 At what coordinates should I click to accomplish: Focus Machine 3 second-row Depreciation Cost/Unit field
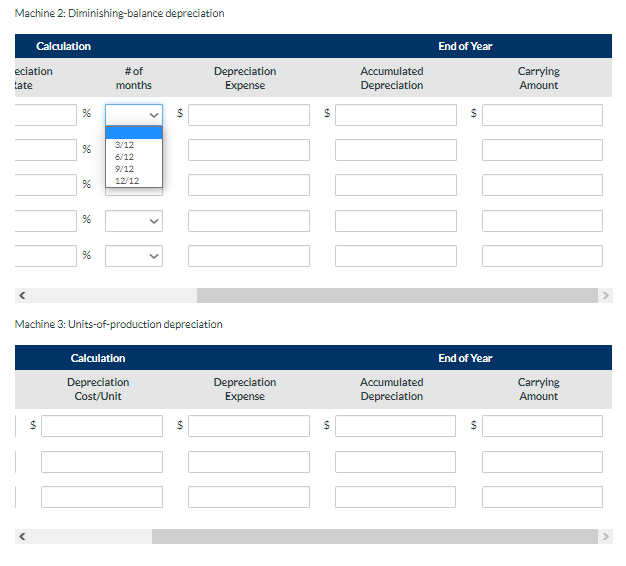(x=102, y=462)
